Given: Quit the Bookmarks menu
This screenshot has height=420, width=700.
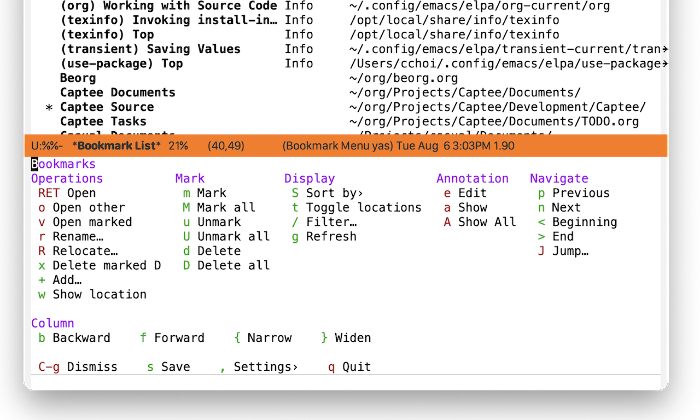Looking at the screenshot, I should coord(349,366).
